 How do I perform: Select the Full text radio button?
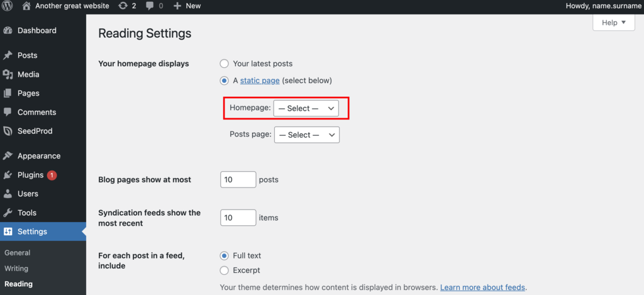click(225, 256)
